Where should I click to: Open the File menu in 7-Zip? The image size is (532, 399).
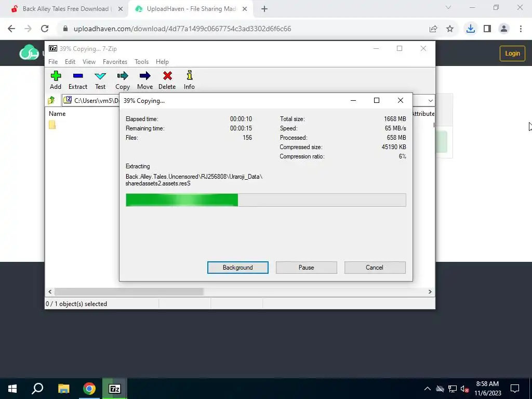[53, 62]
